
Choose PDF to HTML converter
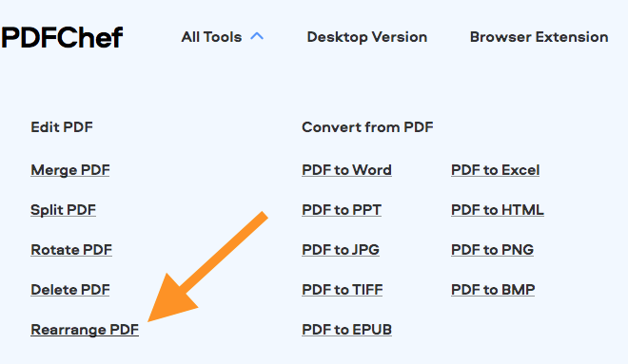pos(498,210)
